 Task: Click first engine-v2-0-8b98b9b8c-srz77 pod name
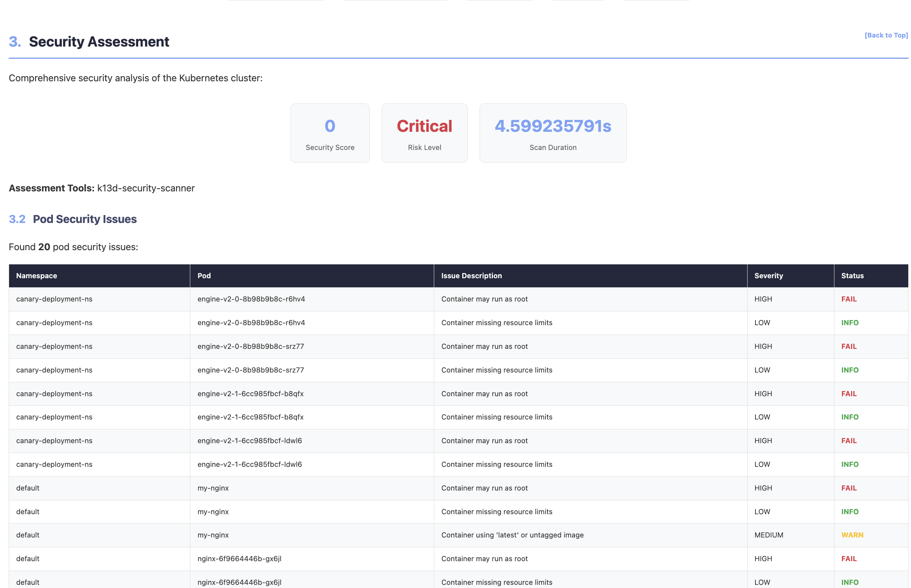[251, 346]
